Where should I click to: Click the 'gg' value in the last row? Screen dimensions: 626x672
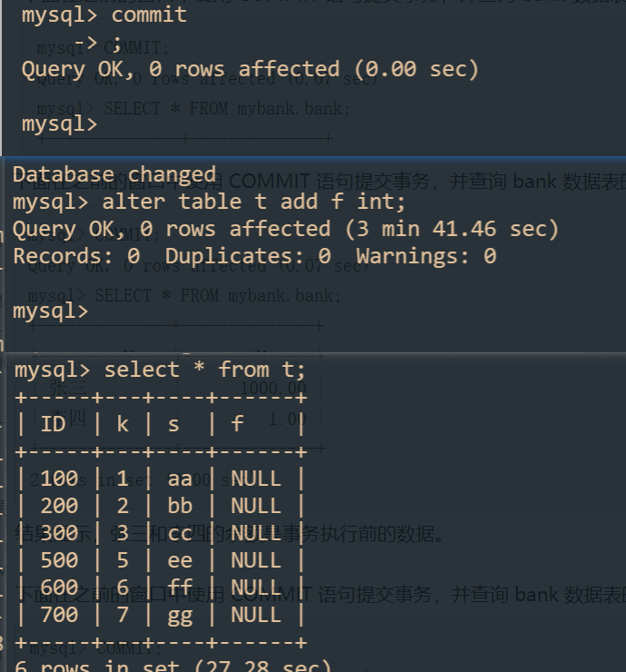180,615
